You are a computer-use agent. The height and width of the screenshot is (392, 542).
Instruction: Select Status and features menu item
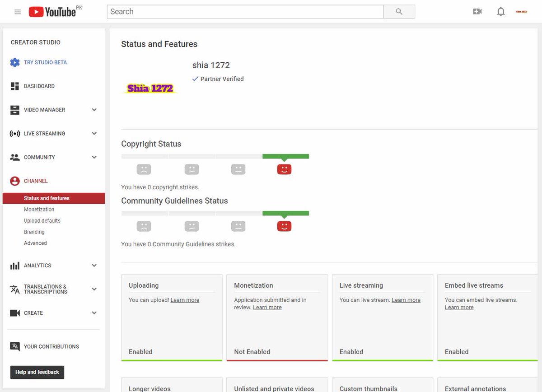point(54,198)
